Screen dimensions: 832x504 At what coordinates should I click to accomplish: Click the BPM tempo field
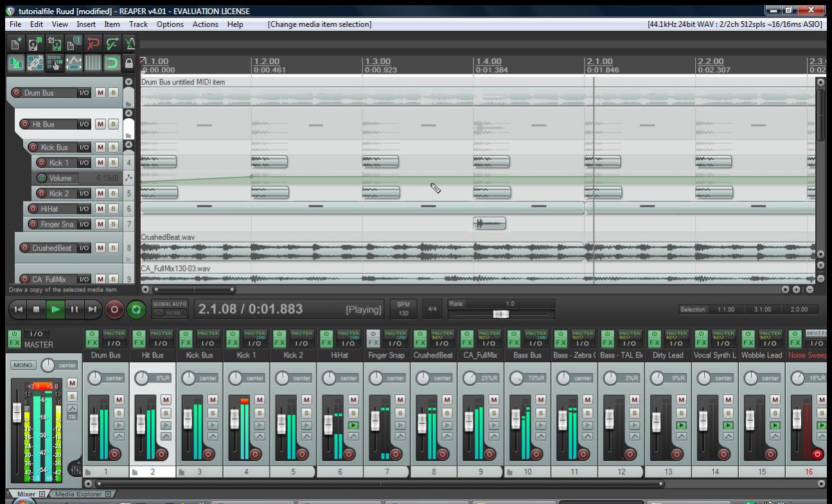tap(403, 309)
